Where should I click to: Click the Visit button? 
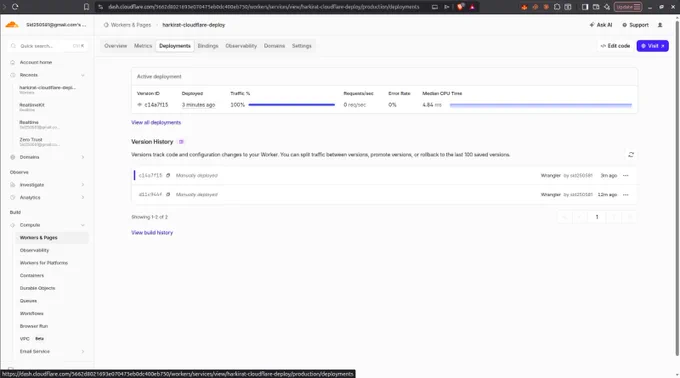(x=652, y=46)
